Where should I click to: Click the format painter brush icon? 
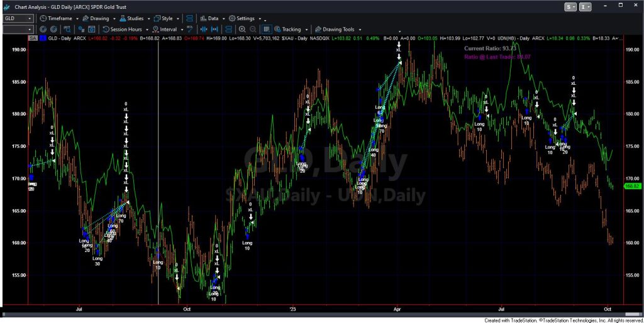pos(190,30)
